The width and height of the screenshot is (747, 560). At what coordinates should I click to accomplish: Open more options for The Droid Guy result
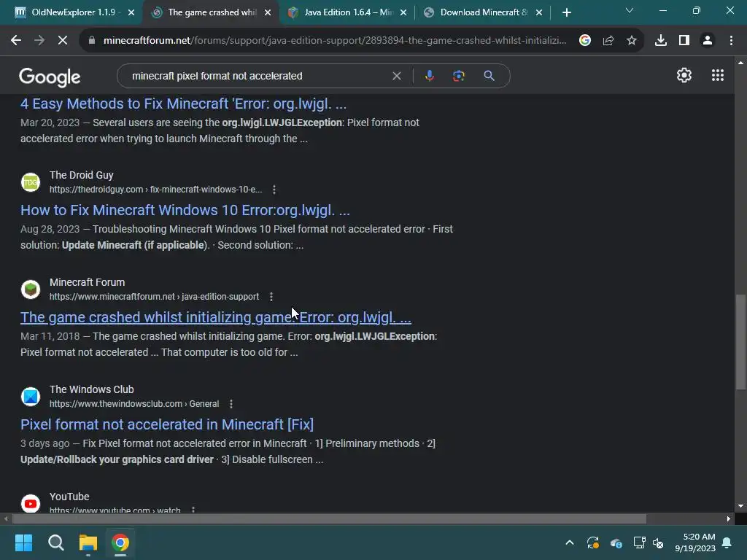tap(274, 190)
